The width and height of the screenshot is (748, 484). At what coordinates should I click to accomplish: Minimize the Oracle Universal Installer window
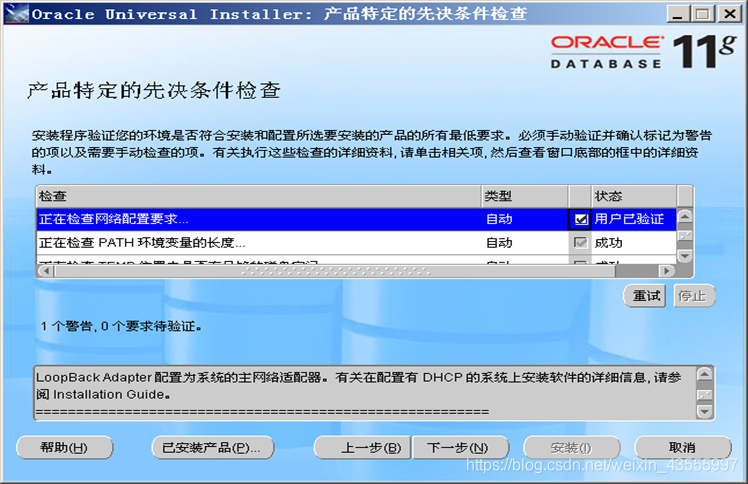(x=677, y=13)
